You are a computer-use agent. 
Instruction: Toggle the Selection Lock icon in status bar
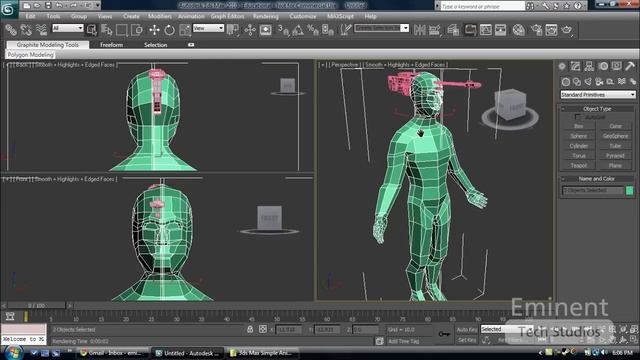click(250, 329)
